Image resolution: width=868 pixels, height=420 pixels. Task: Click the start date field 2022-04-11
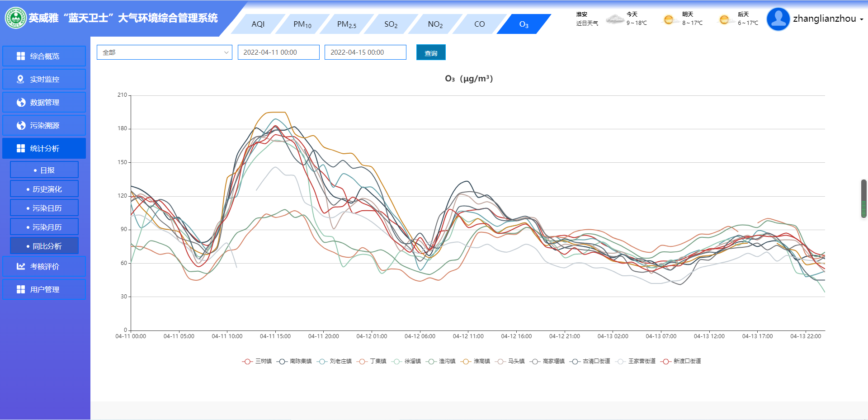[278, 52]
